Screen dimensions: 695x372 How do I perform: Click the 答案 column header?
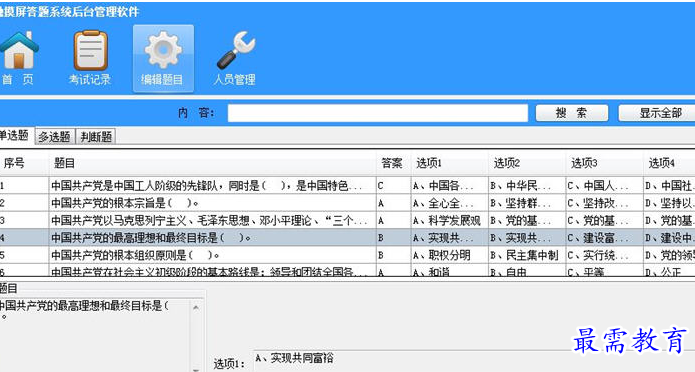pos(394,163)
